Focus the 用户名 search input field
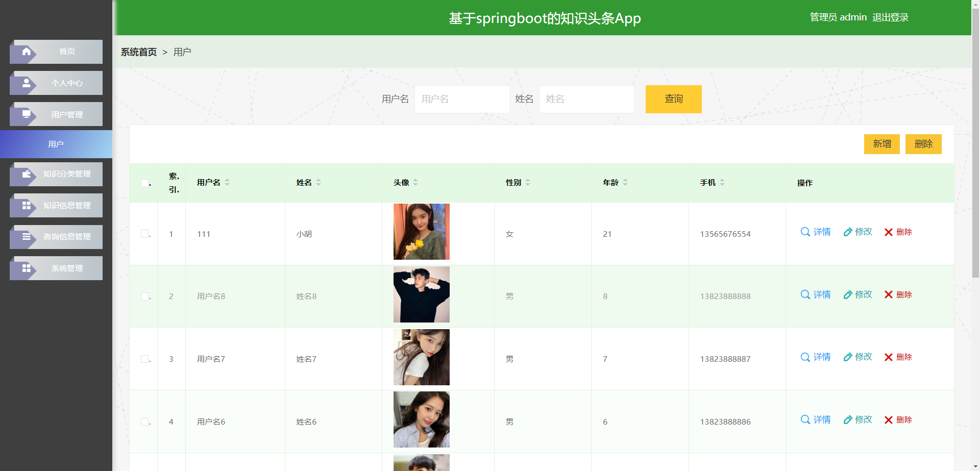The width and height of the screenshot is (980, 471). point(462,99)
